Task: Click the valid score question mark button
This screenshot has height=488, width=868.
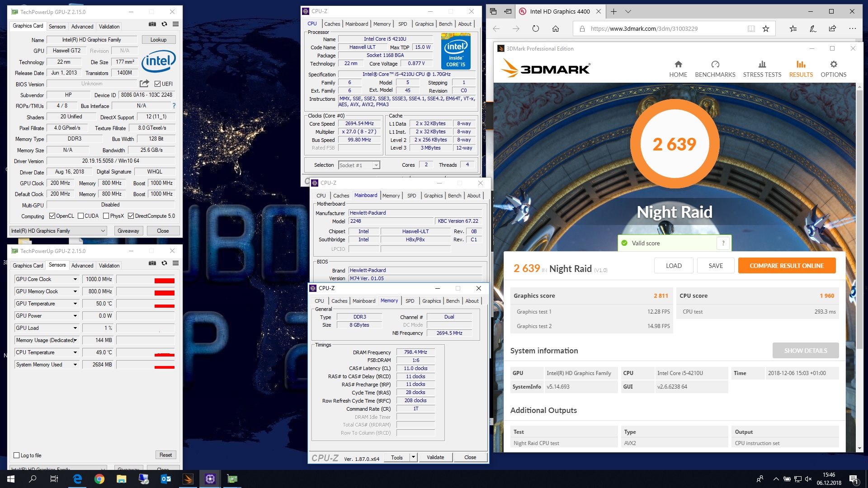Action: click(x=723, y=243)
